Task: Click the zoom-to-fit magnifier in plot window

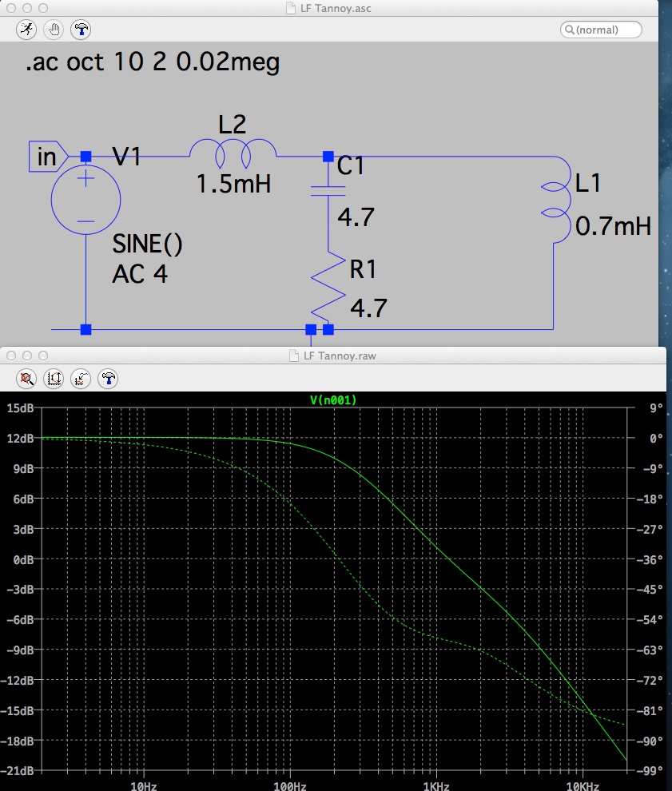Action: point(26,378)
